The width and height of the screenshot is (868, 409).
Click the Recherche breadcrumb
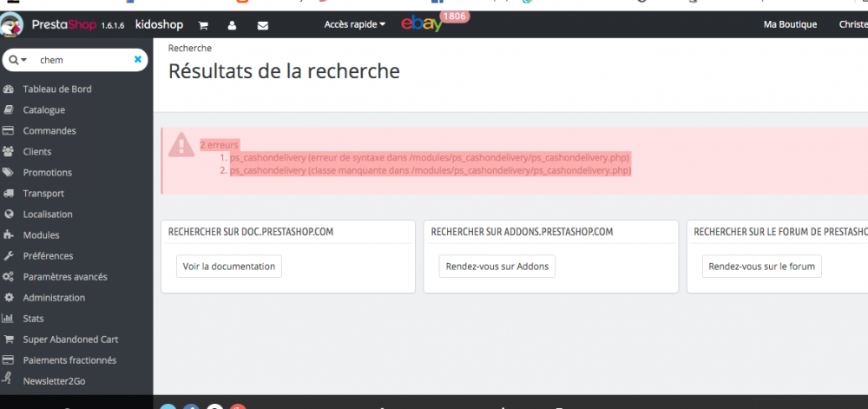pos(190,48)
